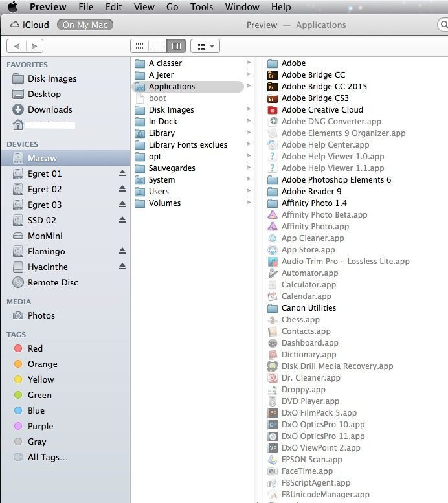Click the Adobe Bridge CS3 icon

pos(273,98)
